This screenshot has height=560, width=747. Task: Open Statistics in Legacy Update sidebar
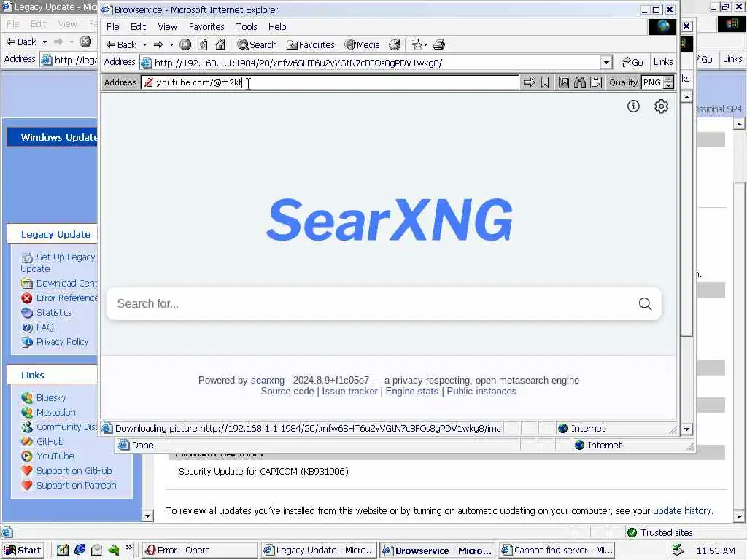pos(54,313)
